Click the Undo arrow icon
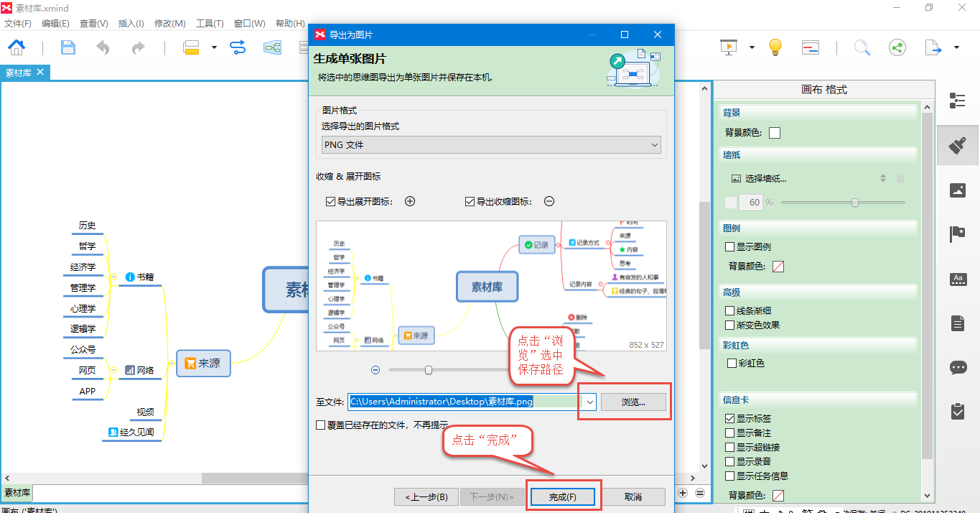Screen dimensions: 980x513 (x=103, y=47)
